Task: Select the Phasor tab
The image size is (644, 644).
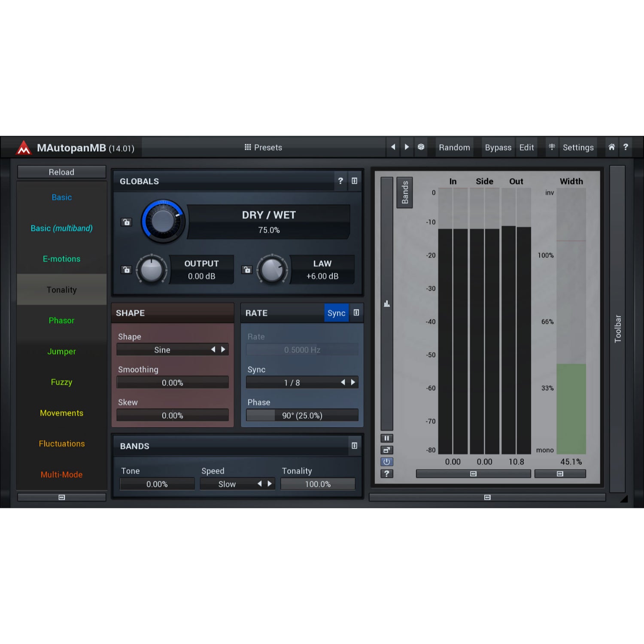Action: pos(62,320)
